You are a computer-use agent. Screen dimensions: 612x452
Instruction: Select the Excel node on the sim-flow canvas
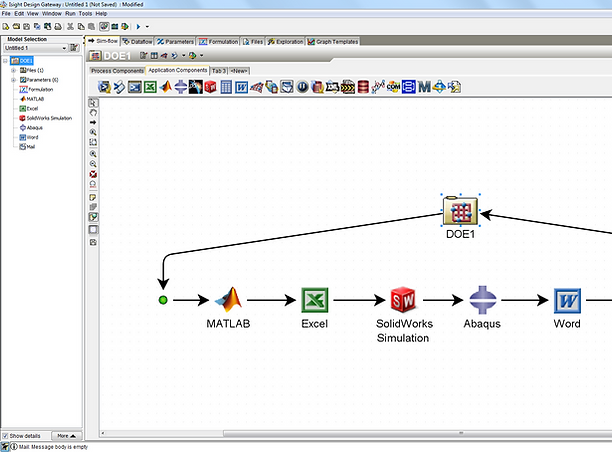(315, 300)
